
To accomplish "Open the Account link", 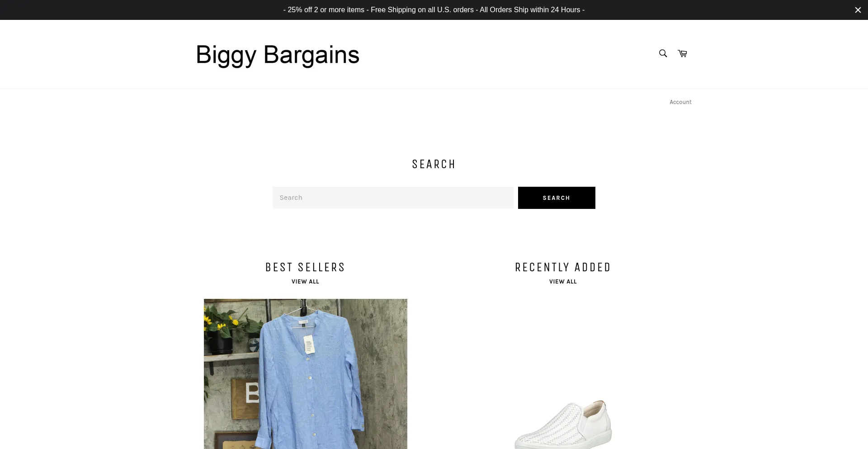I will coord(680,102).
